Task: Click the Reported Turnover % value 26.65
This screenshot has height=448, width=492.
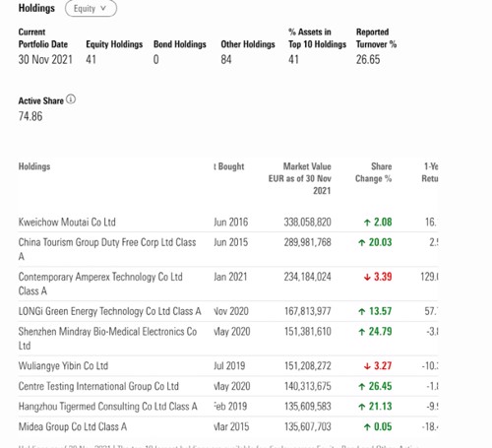Action: tap(368, 60)
